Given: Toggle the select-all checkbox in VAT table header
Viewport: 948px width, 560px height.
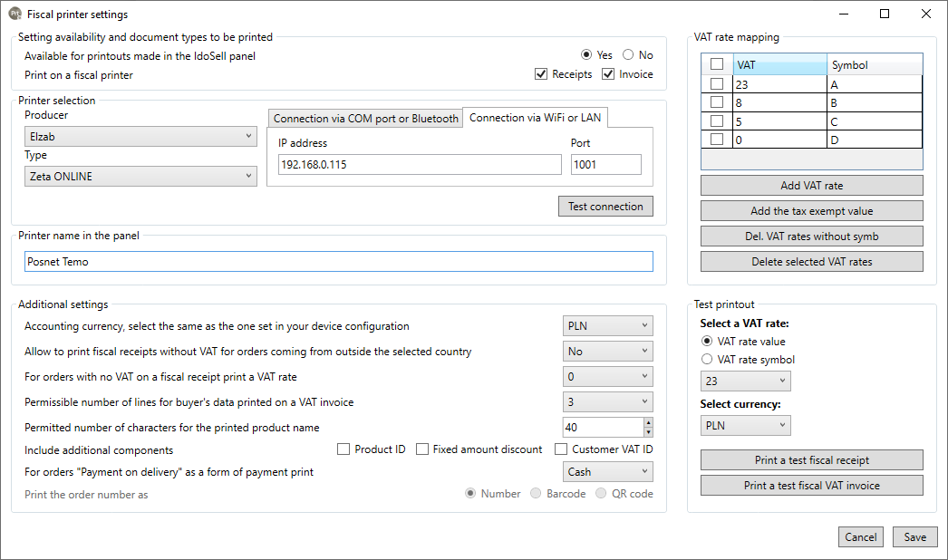Looking at the screenshot, I should 717,64.
